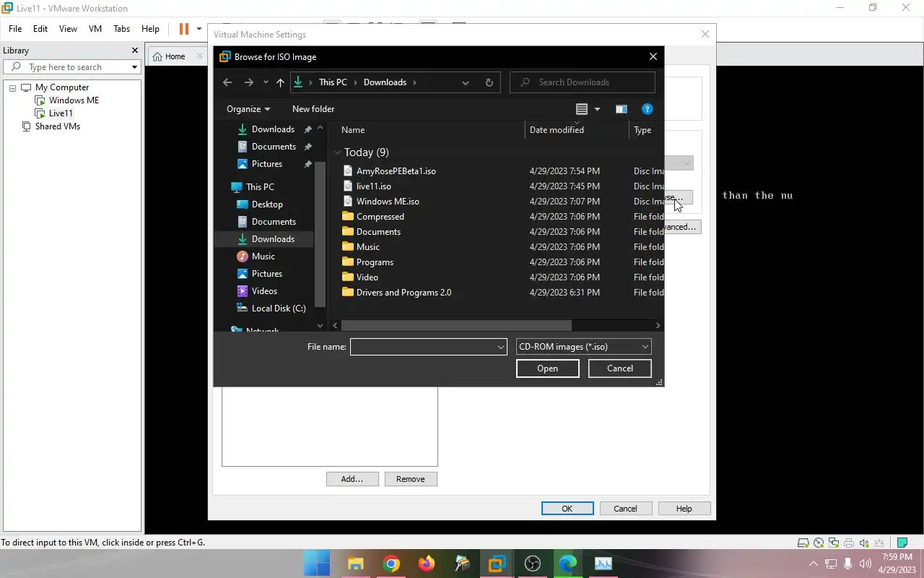The image size is (924, 578).
Task: Click Open button in browse dialog
Action: [547, 368]
